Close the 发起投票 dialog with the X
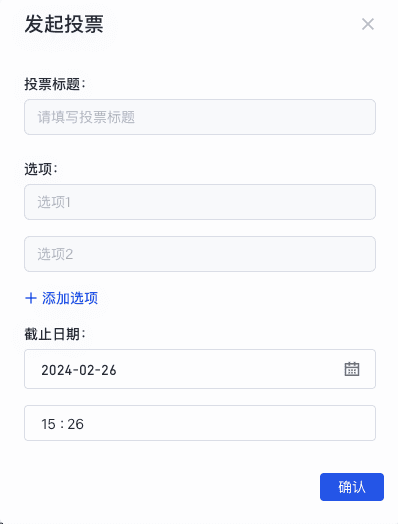The image size is (398, 524). tap(368, 24)
